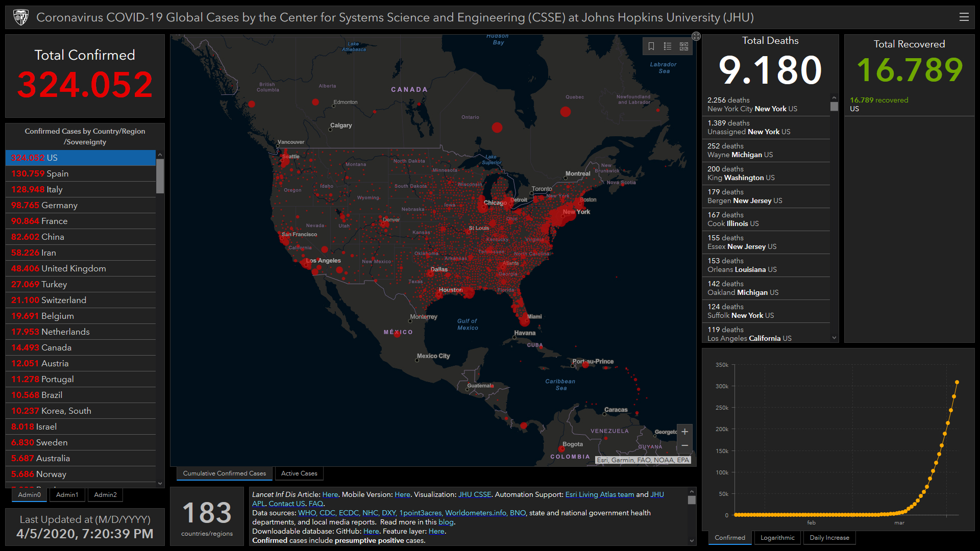The width and height of the screenshot is (980, 551).
Task: Select Canada in the country list
Action: [x=81, y=347]
